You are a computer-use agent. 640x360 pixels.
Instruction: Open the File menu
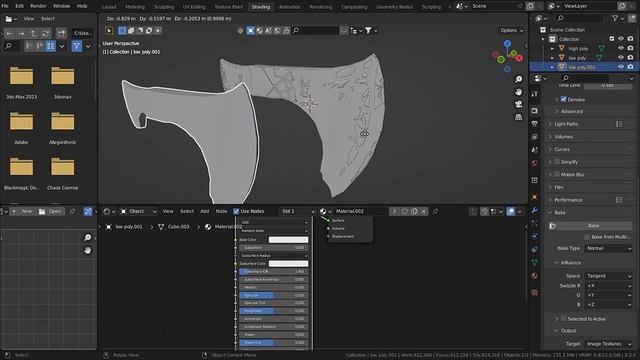(x=5, y=6)
